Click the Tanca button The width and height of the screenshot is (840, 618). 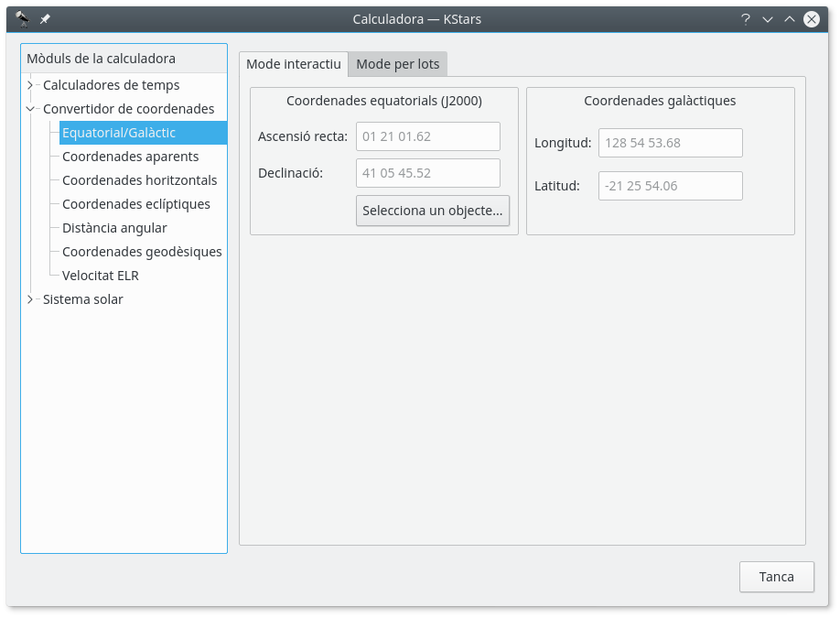(776, 577)
